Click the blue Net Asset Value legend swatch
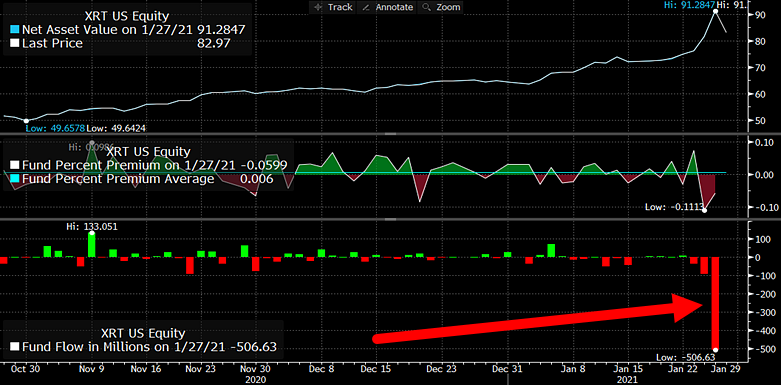The image size is (781, 385). (14, 29)
